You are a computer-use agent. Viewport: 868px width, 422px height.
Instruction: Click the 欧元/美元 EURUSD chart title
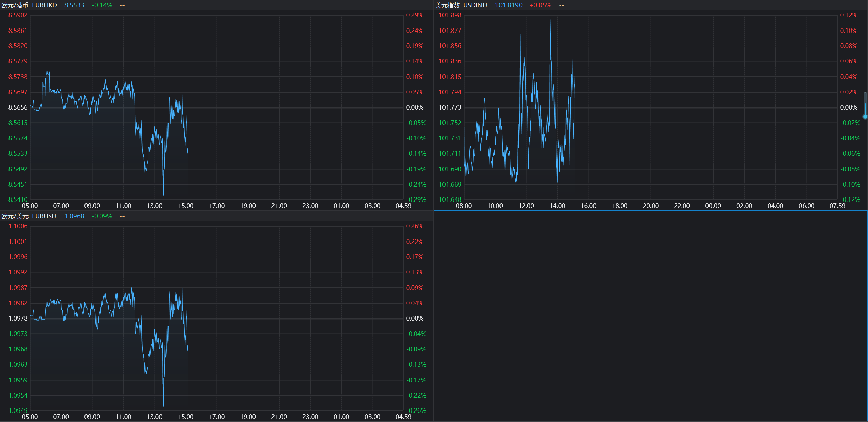(x=29, y=216)
